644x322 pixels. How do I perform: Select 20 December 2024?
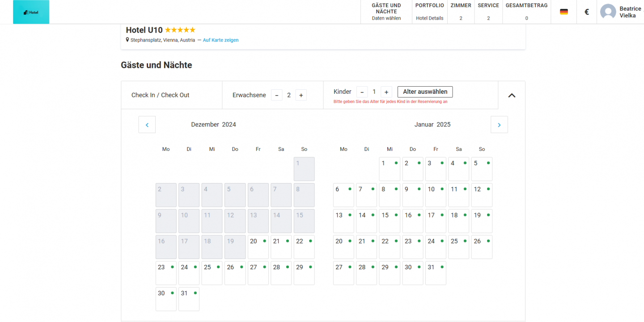tap(258, 247)
